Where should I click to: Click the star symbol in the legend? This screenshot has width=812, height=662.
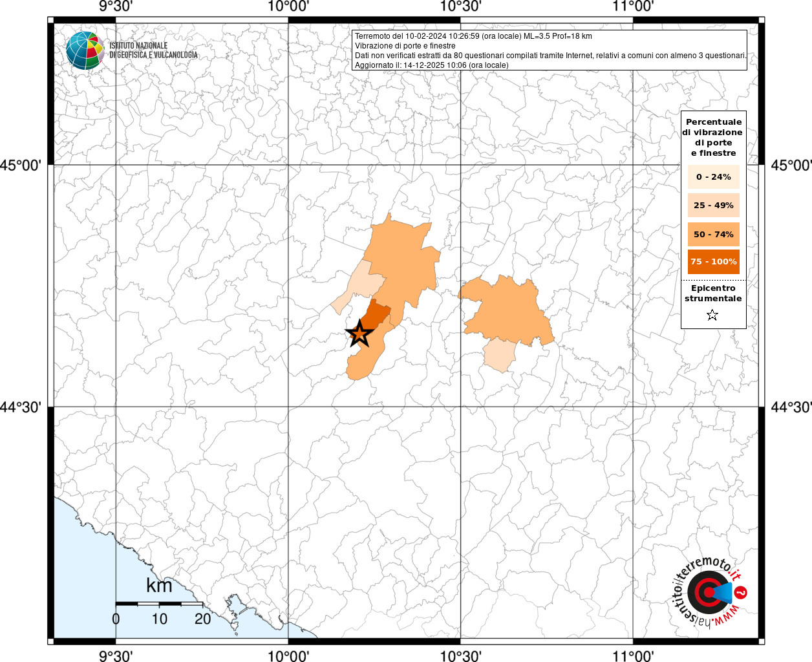[x=712, y=315]
